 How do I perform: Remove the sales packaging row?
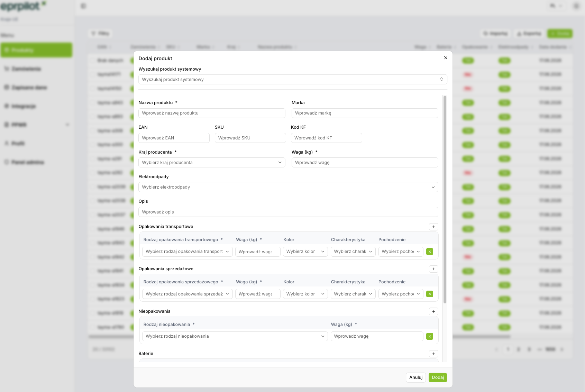click(430, 294)
